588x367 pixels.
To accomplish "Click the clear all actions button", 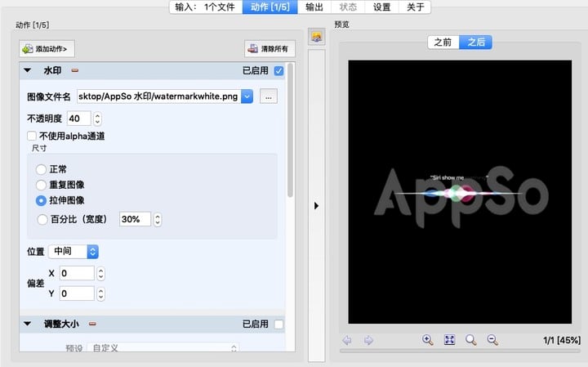I will [269, 49].
